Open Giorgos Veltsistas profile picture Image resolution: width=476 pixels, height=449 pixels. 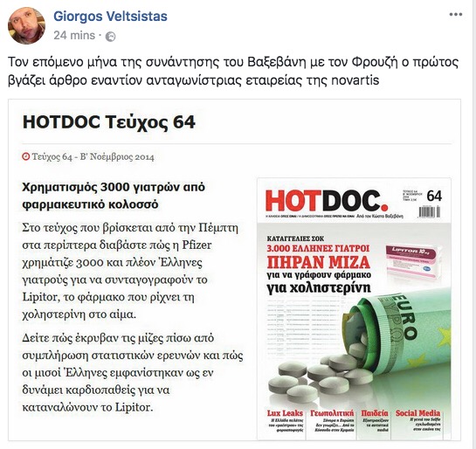(26, 26)
